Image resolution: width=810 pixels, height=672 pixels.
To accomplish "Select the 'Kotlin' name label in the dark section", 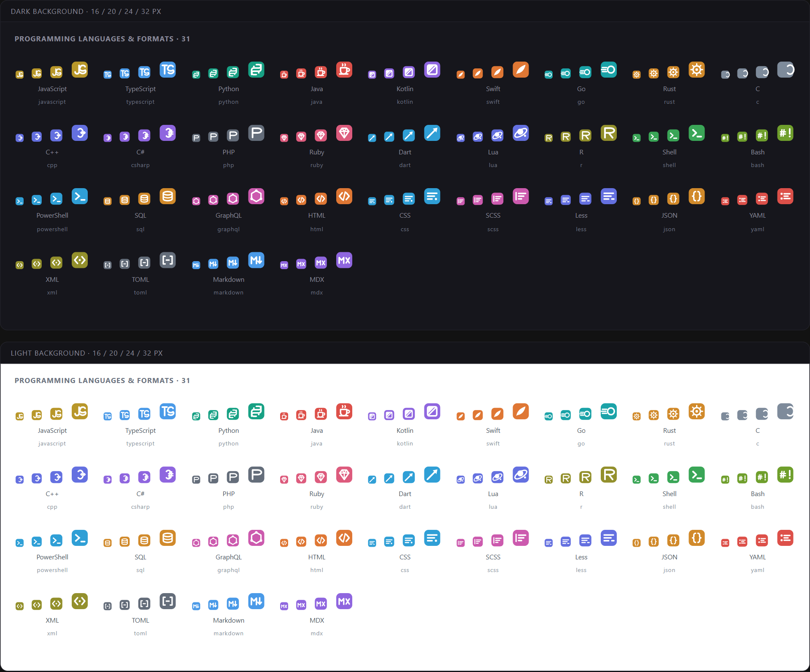I will [405, 89].
